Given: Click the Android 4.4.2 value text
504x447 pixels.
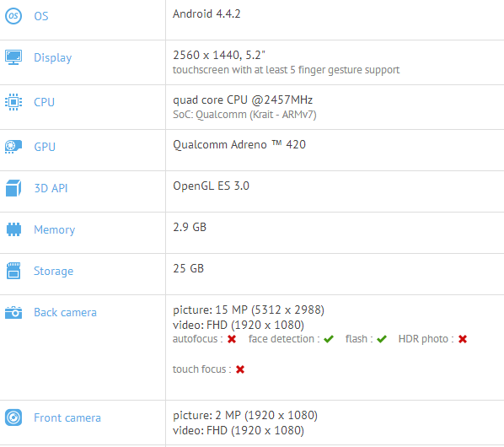Looking at the screenshot, I should pos(206,13).
